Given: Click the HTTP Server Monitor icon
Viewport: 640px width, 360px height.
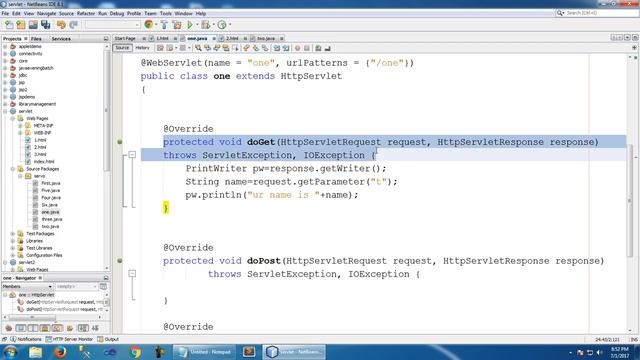Looking at the screenshot, I should pos(49,339).
